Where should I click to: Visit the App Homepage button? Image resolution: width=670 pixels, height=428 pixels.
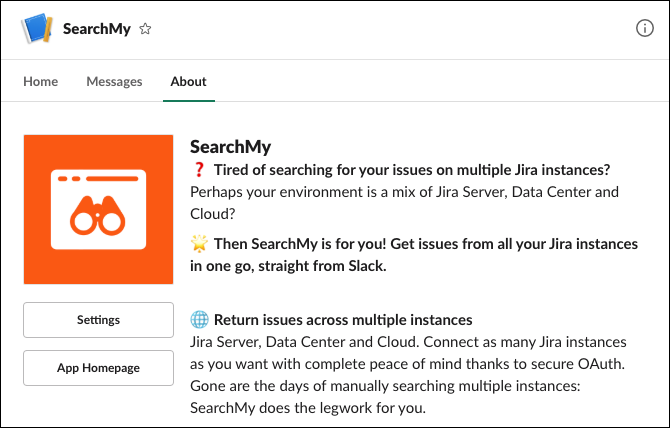pyautogui.click(x=98, y=368)
